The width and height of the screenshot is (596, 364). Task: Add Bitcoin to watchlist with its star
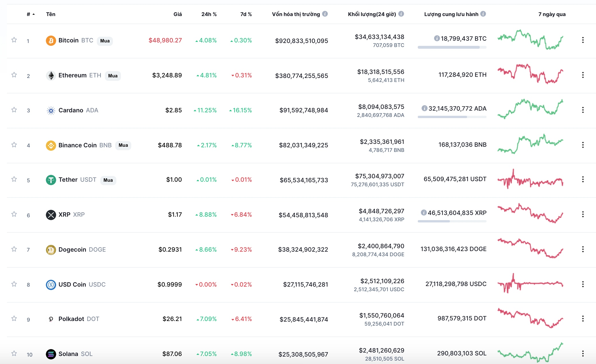click(x=14, y=40)
